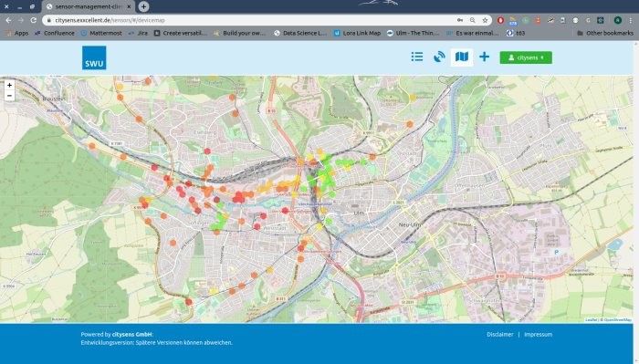Click the SWU logo
This screenshot has height=364, width=639.
click(94, 57)
